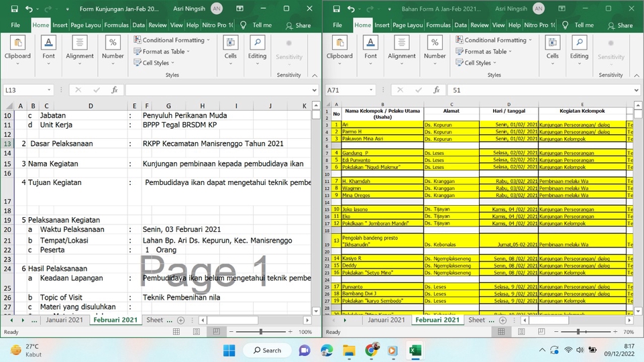Collapse the ribbon in right window
Image resolution: width=644 pixels, height=362 pixels.
637,75
